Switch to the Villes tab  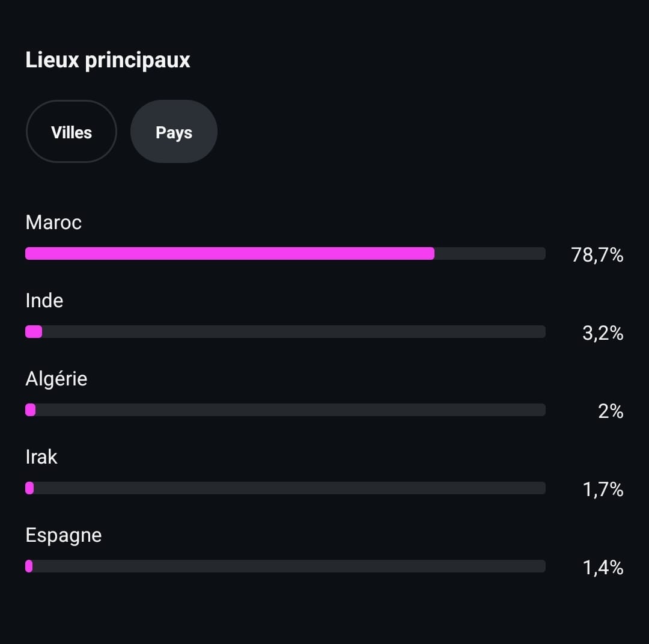coord(71,131)
